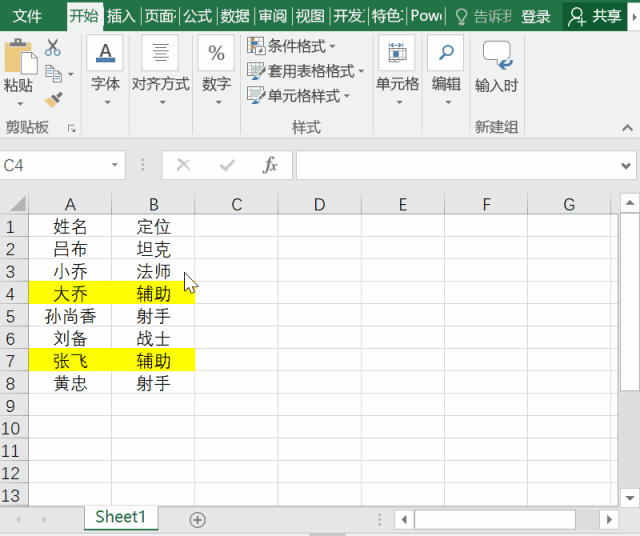Open the Alignment (对齐方式) group

160,53
